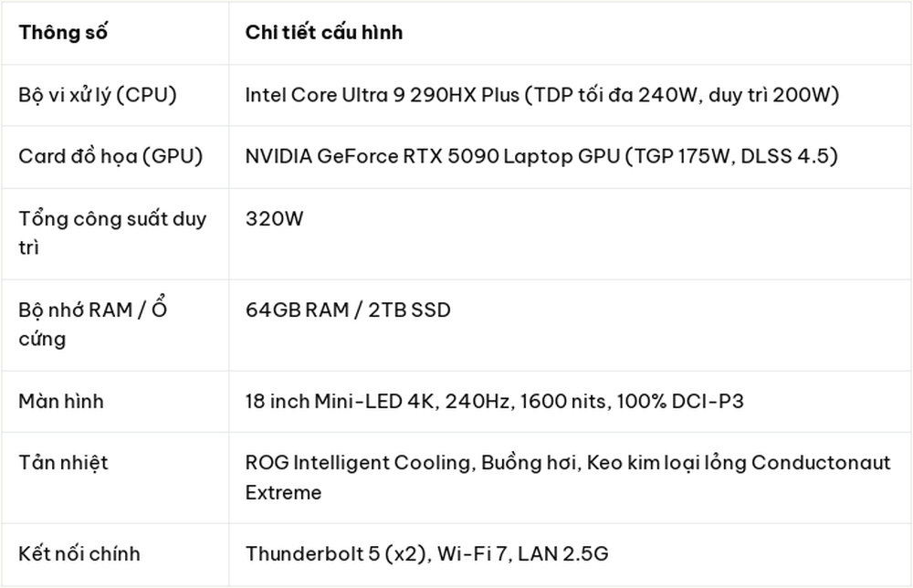Click the Thunderbolt 5 (x2) connectivity text
This screenshot has width=913, height=588.
[x=336, y=553]
